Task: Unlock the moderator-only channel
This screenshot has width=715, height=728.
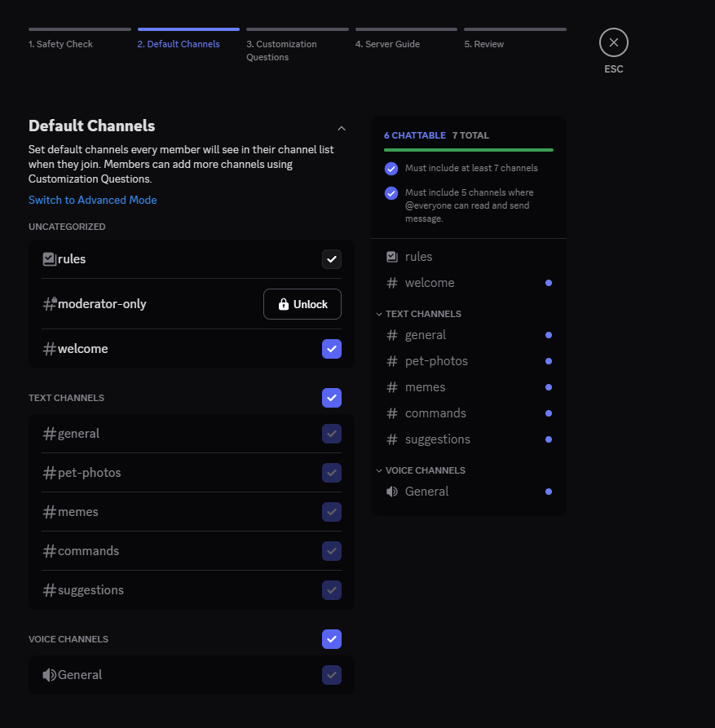Action: [302, 304]
